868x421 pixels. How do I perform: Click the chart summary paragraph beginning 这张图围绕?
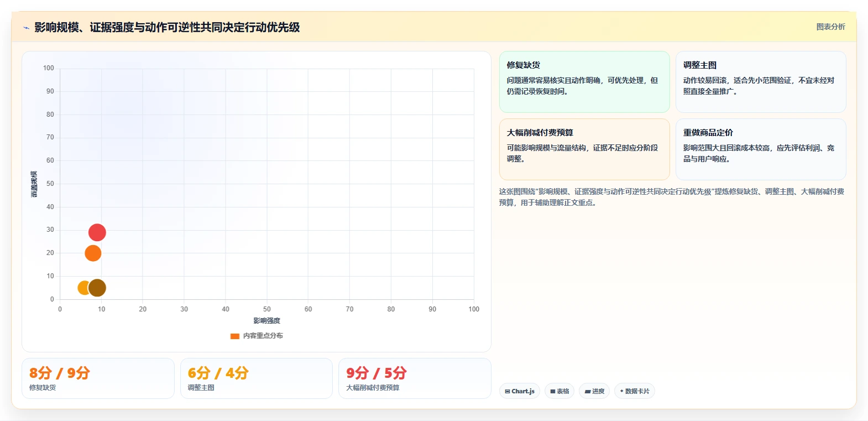[672, 197]
